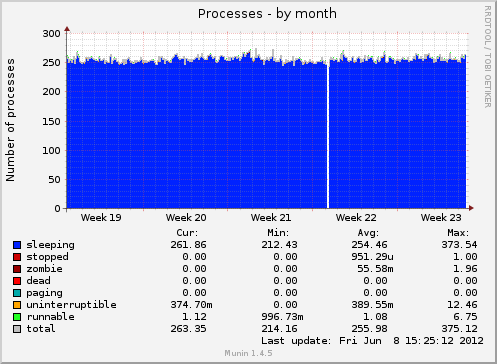
Task: Click the 'sleeping' legend label
Action: (x=50, y=245)
